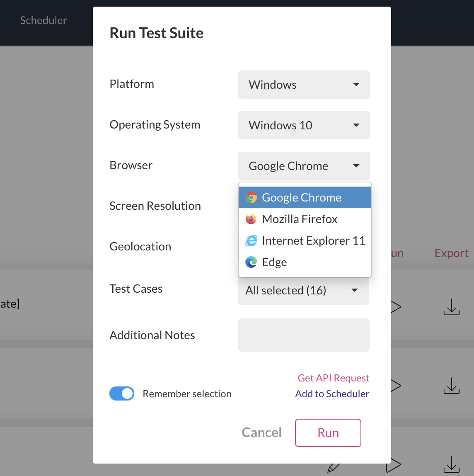Pick Internet Explorer 11 option
This screenshot has width=474, height=476.
tap(305, 240)
